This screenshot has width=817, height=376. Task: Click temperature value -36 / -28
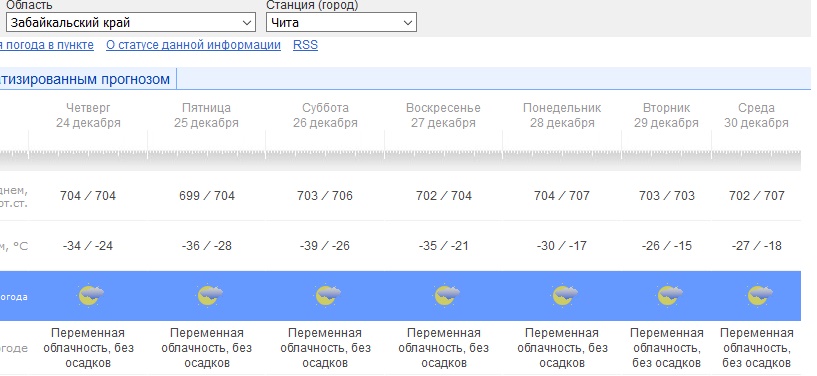pyautogui.click(x=207, y=246)
